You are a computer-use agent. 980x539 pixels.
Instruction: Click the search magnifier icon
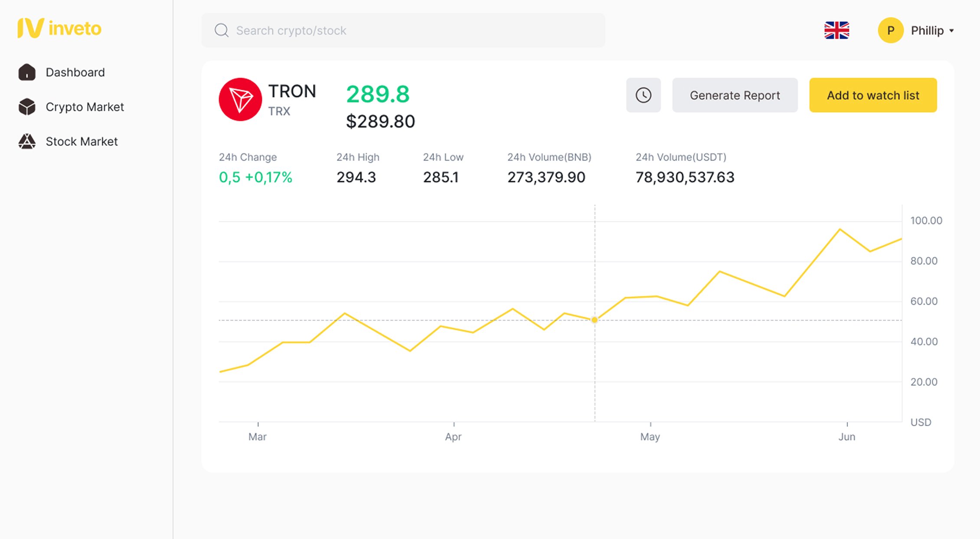click(x=222, y=30)
